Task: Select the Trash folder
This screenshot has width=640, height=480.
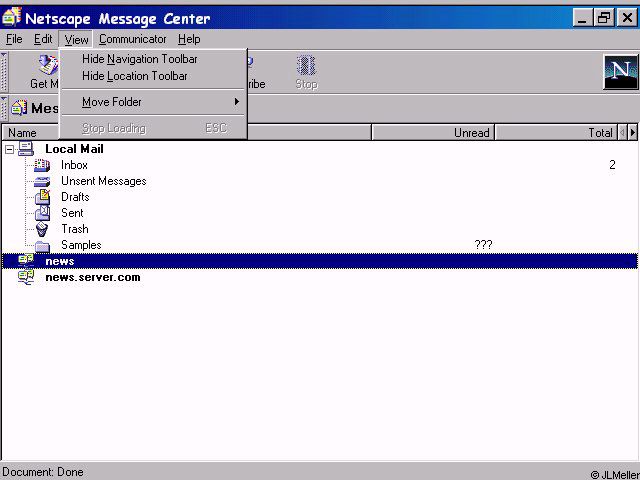Action: click(75, 229)
